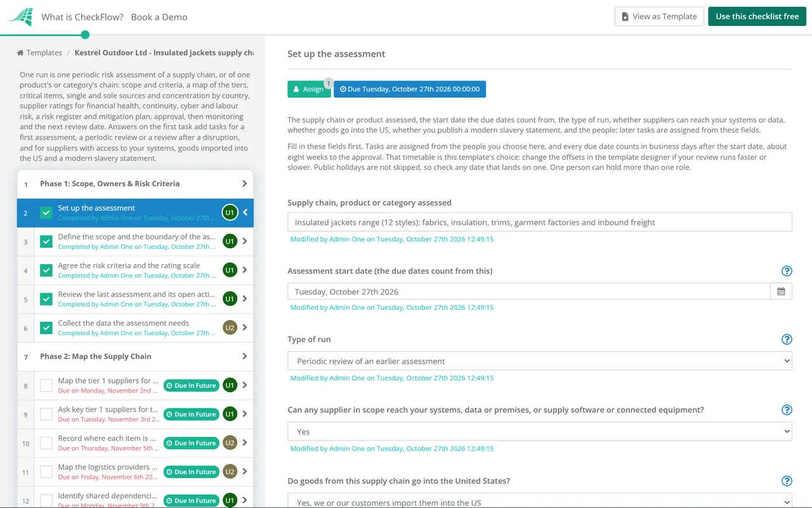Click U1 avatar on Define the scope task
812x508 pixels.
click(230, 241)
